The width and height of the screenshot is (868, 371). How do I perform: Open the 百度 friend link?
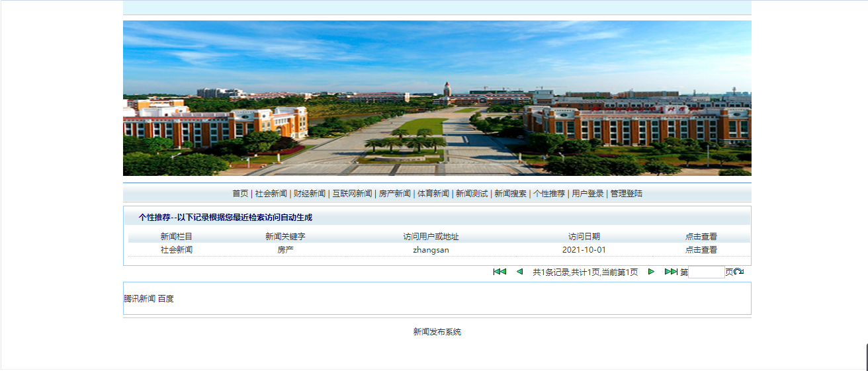(166, 299)
